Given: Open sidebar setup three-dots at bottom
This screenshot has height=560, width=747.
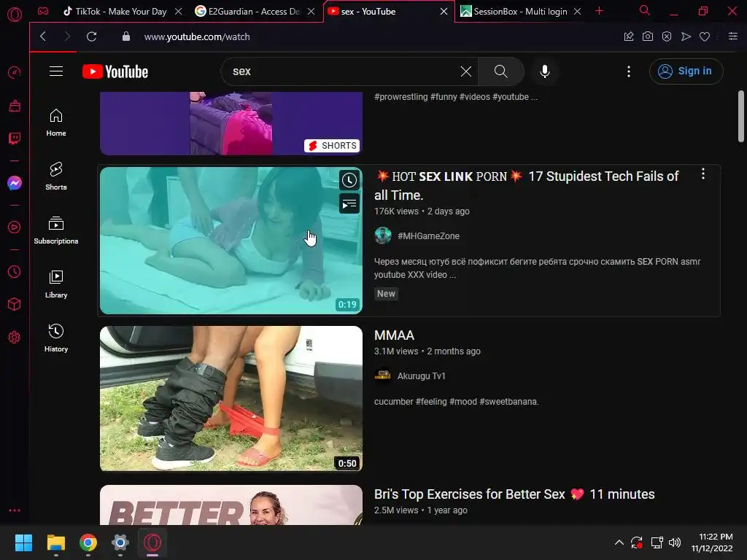Looking at the screenshot, I should tap(15, 510).
